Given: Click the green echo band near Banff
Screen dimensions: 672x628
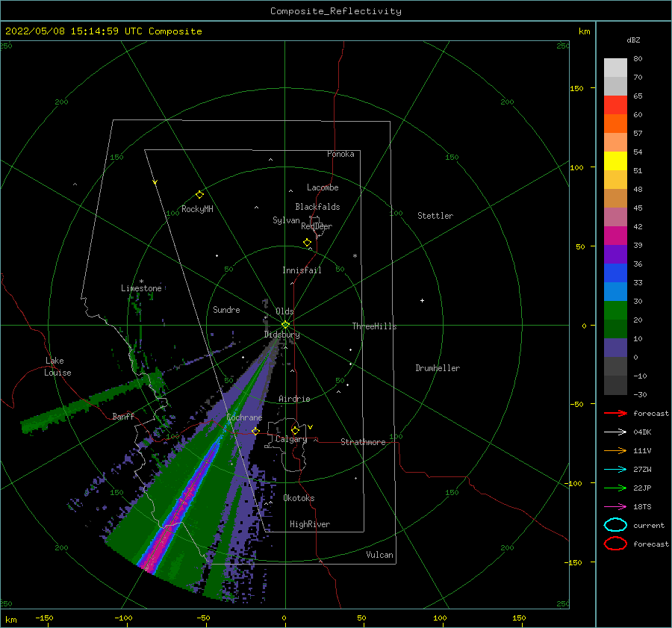Looking at the screenshot, I should click(92, 403).
